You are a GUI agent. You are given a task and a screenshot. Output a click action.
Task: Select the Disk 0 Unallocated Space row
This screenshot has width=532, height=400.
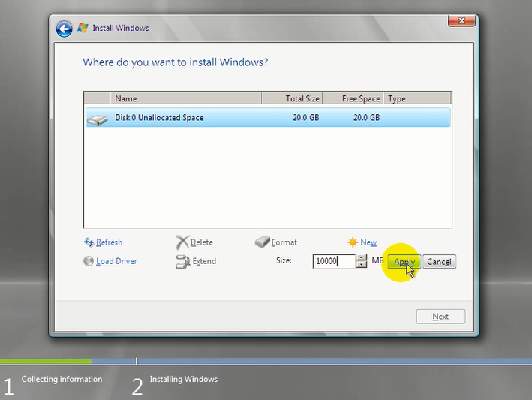coord(268,117)
